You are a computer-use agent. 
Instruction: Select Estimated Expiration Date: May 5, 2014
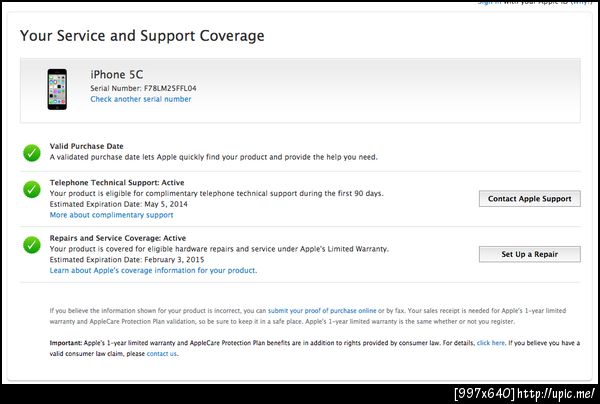point(119,204)
